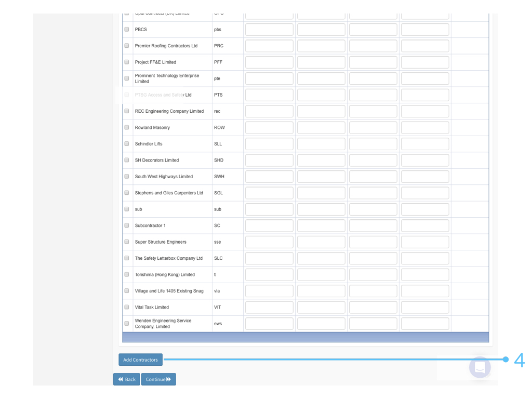Click the 'ROW' code cell
The width and height of the screenshot is (532, 399).
[x=220, y=128]
